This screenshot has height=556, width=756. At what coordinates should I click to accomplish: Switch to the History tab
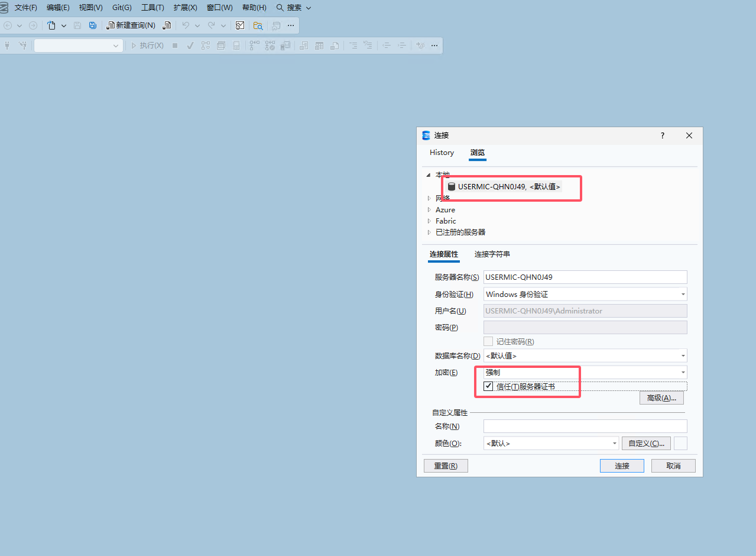coord(442,153)
